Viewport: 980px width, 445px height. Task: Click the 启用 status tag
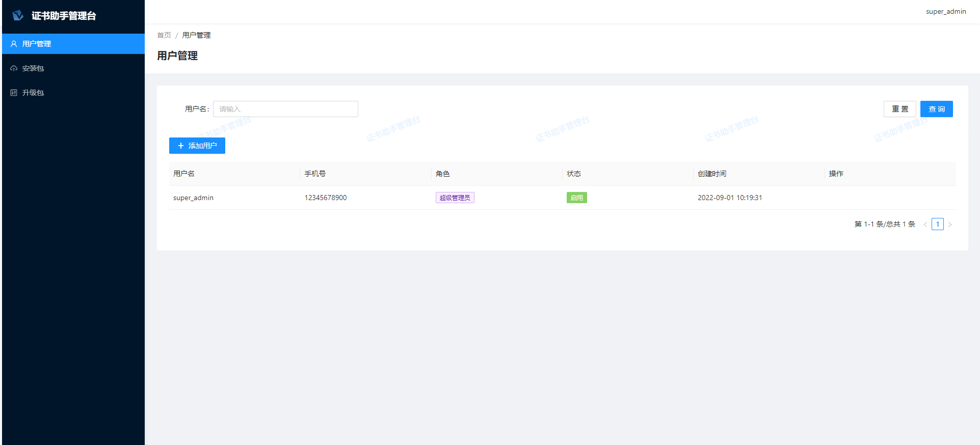click(577, 198)
